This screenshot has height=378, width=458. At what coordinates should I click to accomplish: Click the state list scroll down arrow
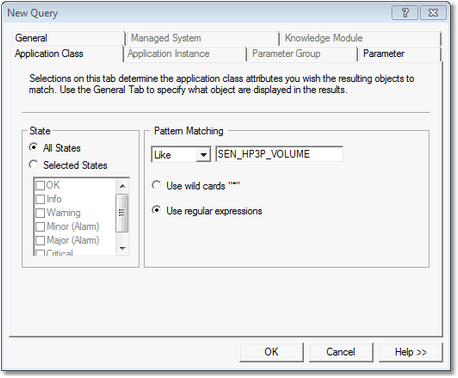[122, 248]
